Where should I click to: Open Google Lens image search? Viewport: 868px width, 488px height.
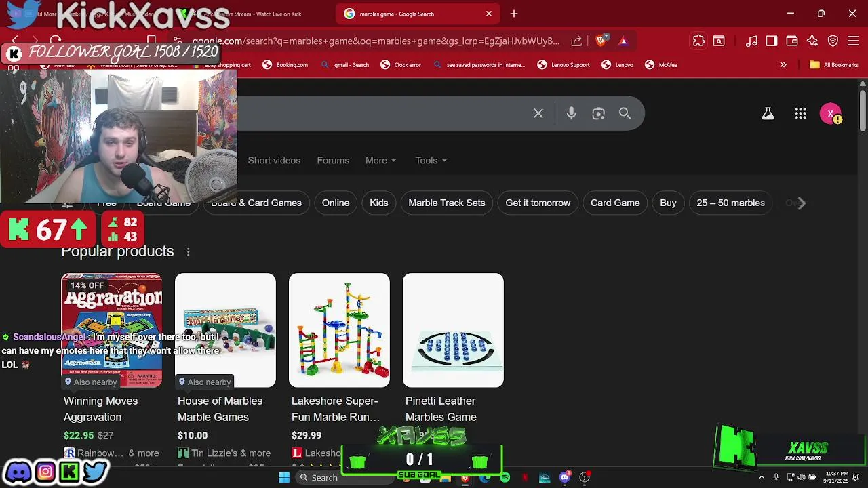coord(598,114)
